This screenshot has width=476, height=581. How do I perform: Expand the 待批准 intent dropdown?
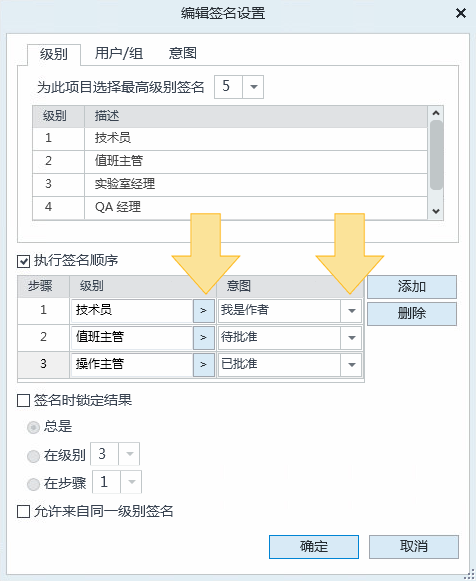[x=352, y=338]
